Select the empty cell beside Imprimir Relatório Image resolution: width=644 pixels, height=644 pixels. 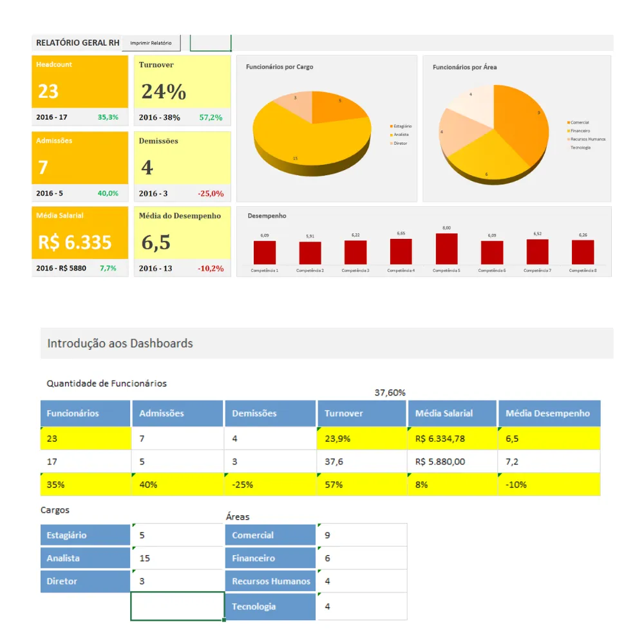point(211,43)
